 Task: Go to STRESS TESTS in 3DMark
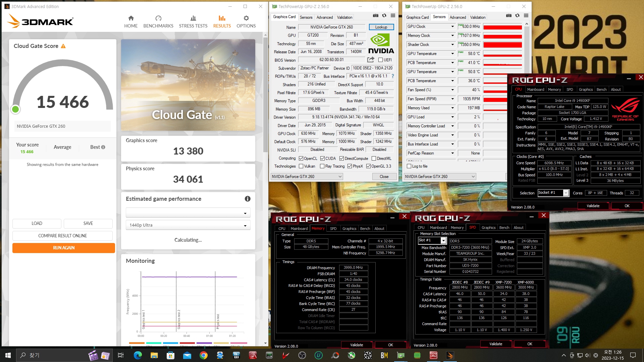click(x=193, y=22)
